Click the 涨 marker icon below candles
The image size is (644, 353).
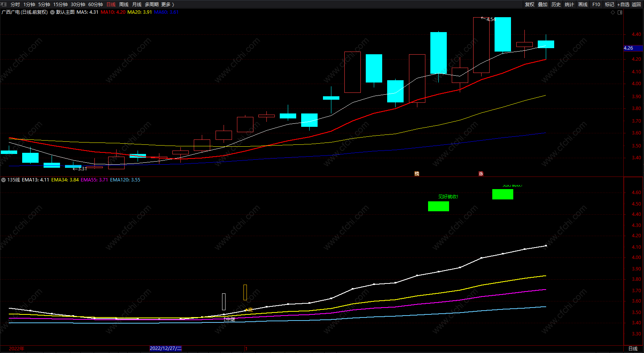click(x=481, y=174)
